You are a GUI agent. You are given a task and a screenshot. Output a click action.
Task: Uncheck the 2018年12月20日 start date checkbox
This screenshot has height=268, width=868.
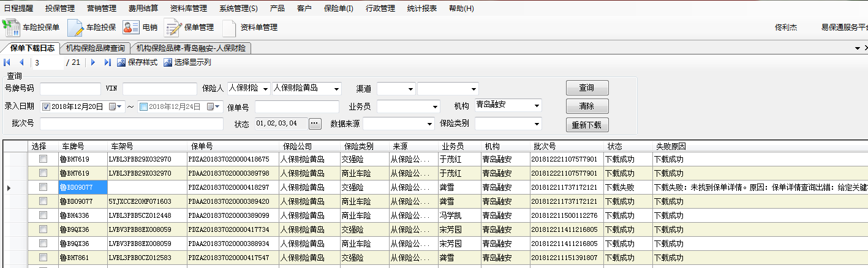pyautogui.click(x=46, y=106)
